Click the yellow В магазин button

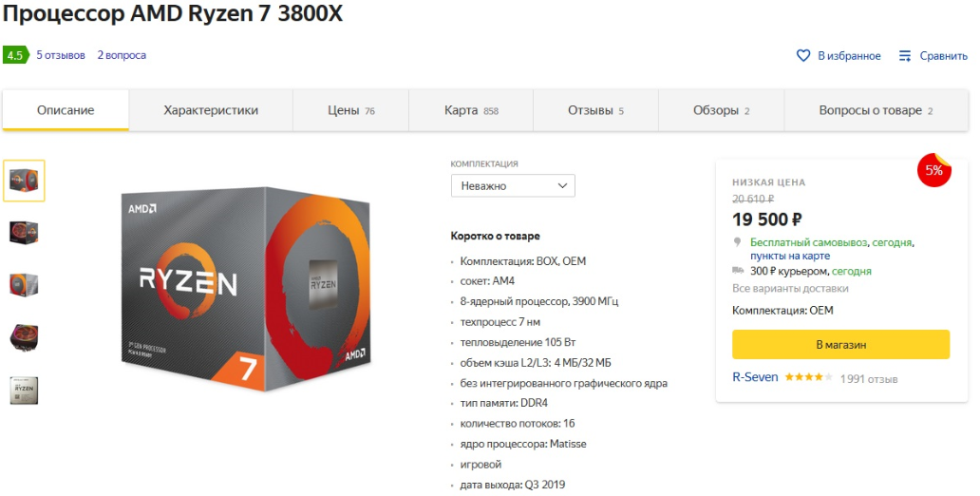click(x=840, y=345)
